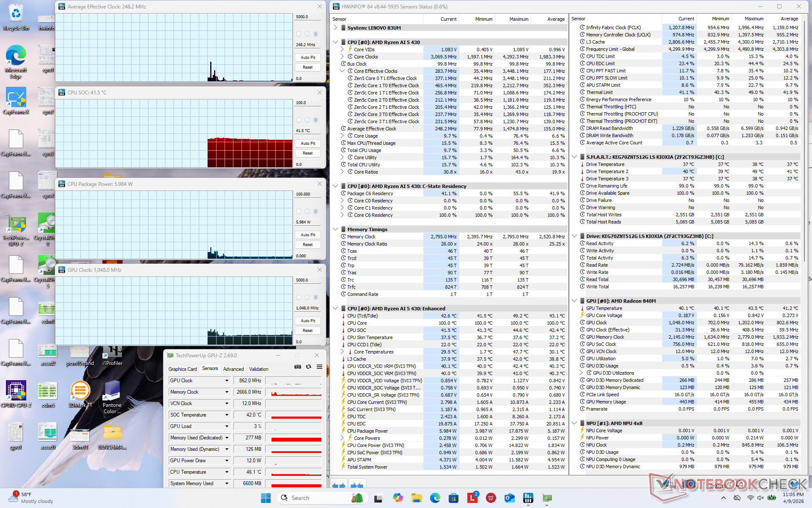Switch to the Advanced tab in GPU-Z

click(233, 369)
